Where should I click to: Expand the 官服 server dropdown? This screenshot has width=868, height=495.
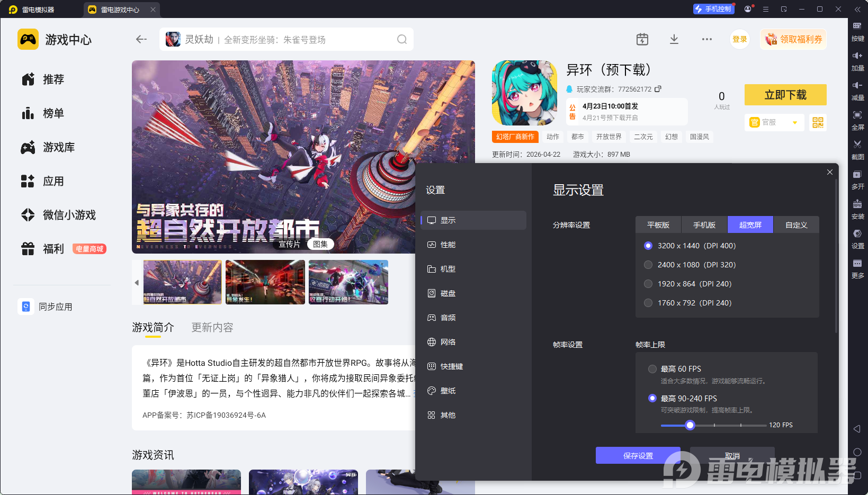[774, 122]
